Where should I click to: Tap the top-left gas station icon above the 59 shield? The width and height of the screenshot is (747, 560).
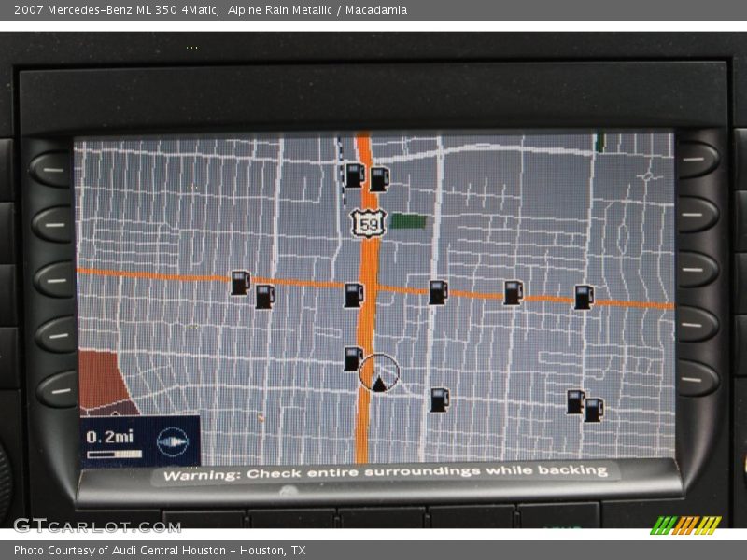(354, 175)
